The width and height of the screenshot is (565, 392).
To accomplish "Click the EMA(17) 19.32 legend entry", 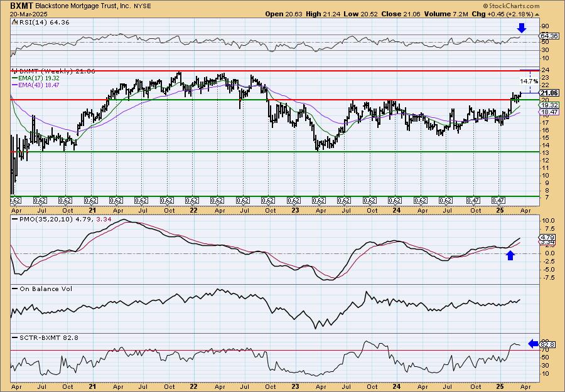I will (x=35, y=78).
